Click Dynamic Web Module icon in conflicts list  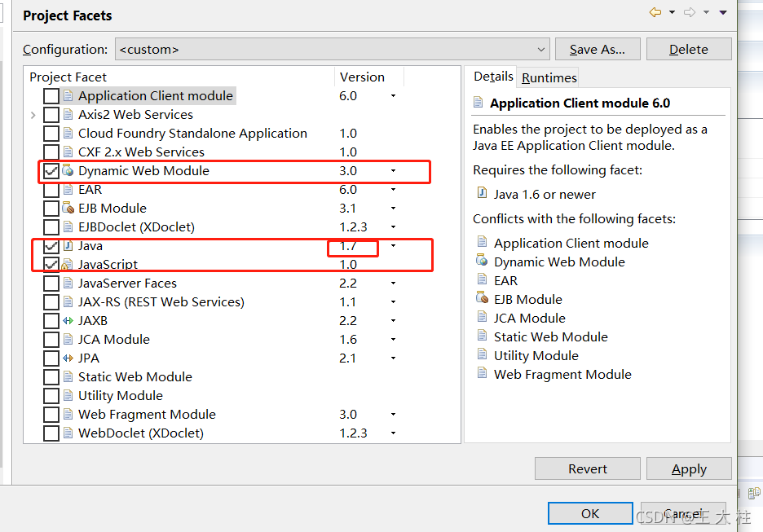[482, 260]
